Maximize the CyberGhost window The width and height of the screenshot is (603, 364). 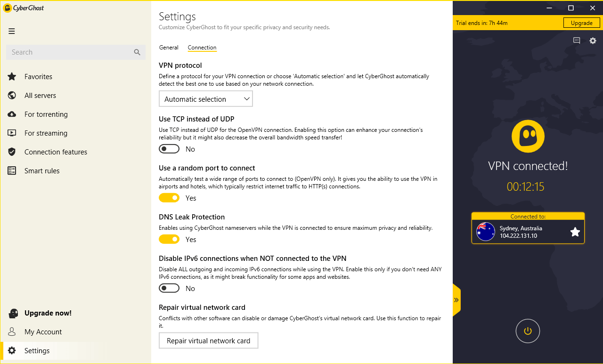click(x=571, y=8)
